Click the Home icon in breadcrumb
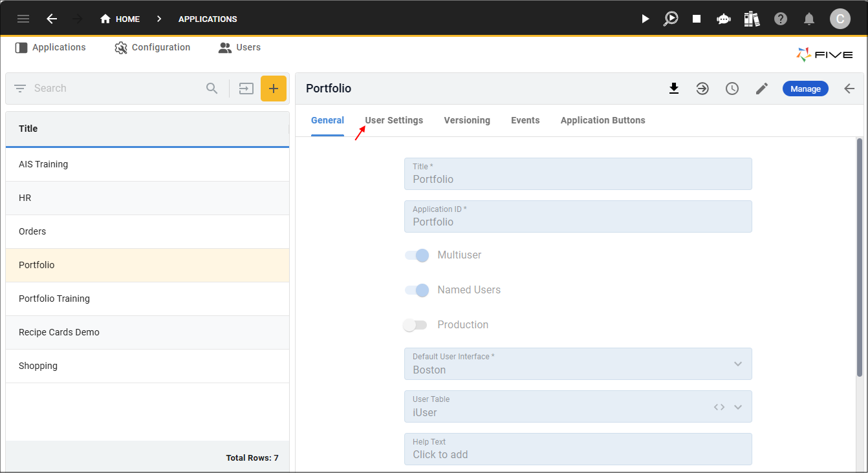This screenshot has width=868, height=473. tap(105, 19)
